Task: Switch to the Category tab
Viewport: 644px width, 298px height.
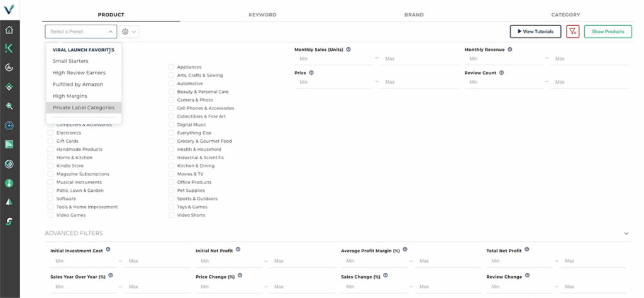Action: pyautogui.click(x=565, y=15)
